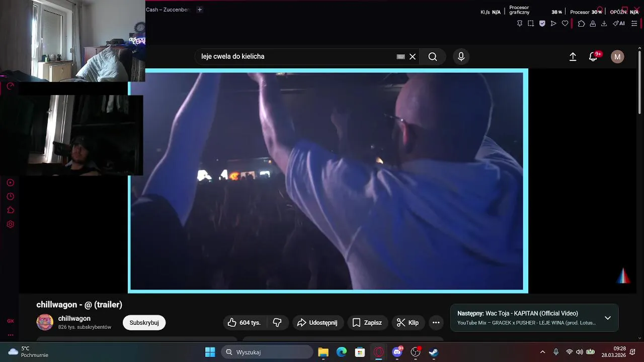Dislike the video with thumbs down
Viewport: 644px width, 362px height.
click(x=277, y=323)
